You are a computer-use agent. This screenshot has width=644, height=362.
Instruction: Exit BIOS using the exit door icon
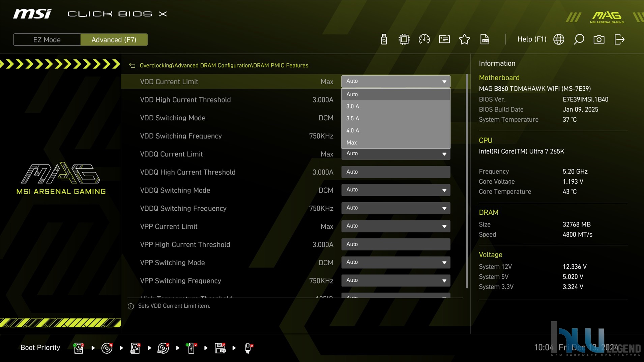[619, 39]
